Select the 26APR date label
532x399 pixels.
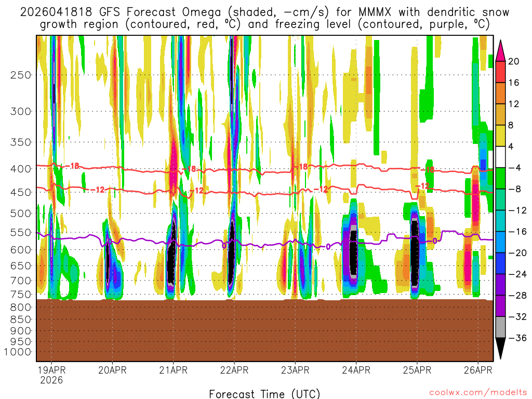point(477,370)
